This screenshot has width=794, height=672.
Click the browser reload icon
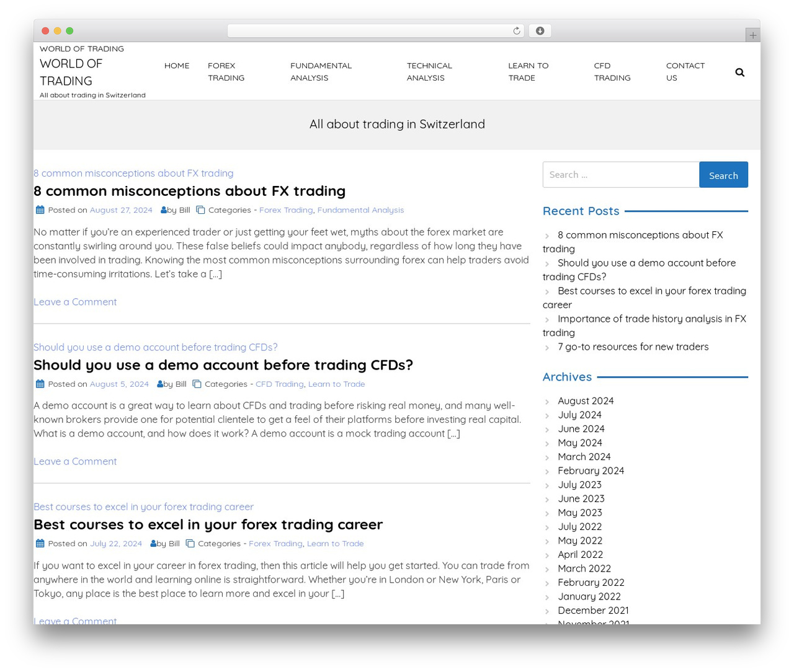click(x=517, y=31)
